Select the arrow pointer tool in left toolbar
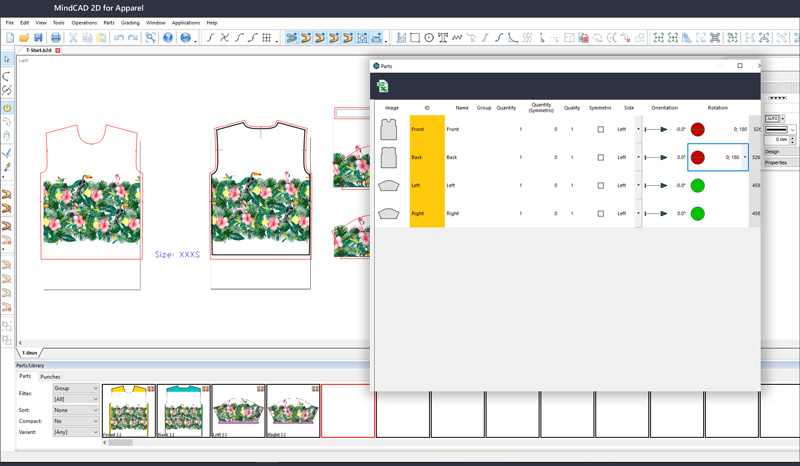The image size is (800, 466). click(7, 60)
